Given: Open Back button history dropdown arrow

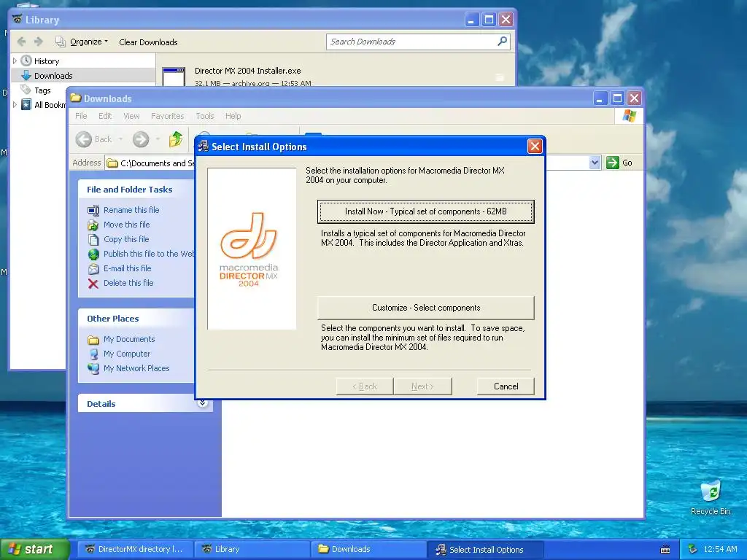Looking at the screenshot, I should (x=120, y=139).
